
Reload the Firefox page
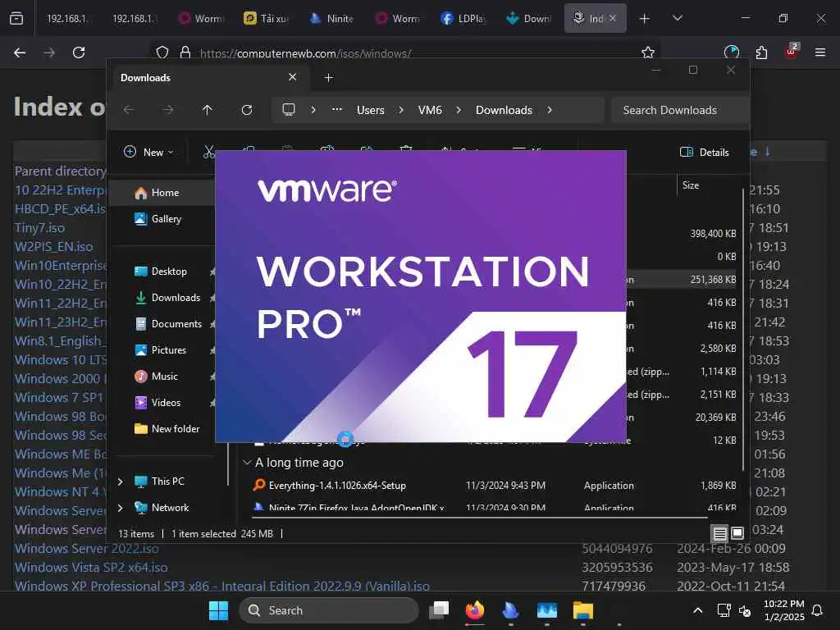coord(79,52)
